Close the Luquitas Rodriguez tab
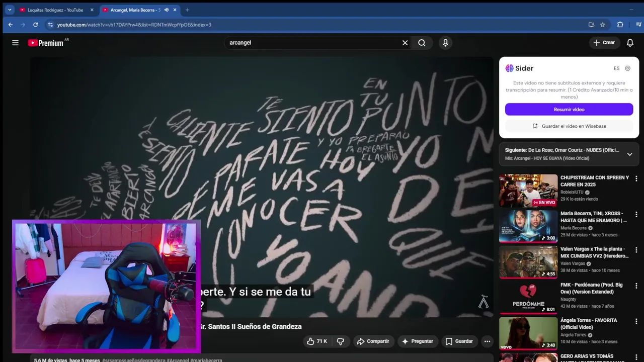644x362 pixels. tap(92, 10)
